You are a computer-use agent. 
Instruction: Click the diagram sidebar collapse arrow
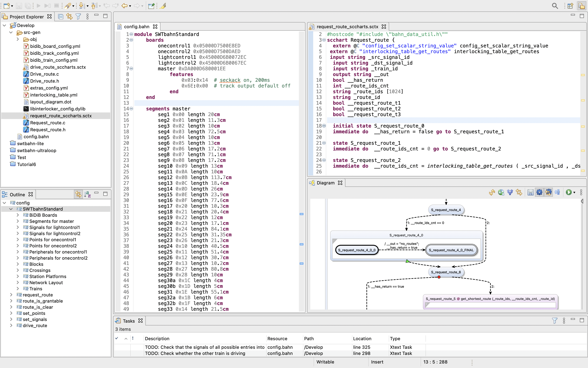tap(582, 201)
